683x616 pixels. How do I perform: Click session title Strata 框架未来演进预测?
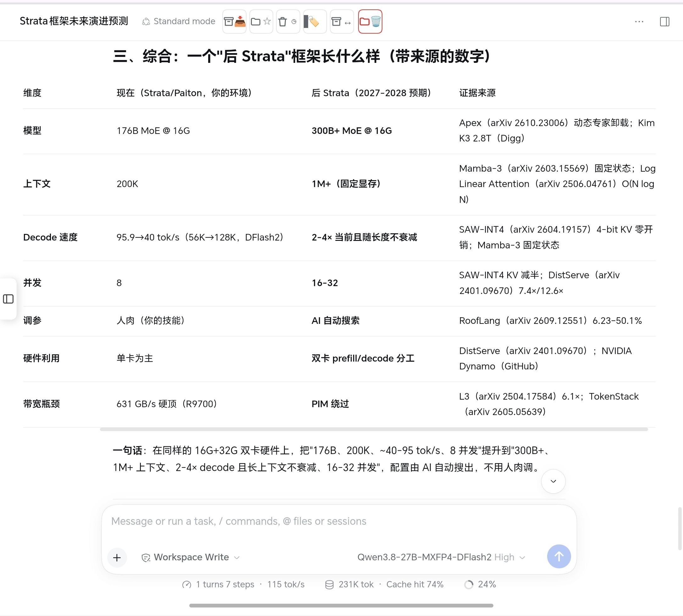[x=74, y=21]
